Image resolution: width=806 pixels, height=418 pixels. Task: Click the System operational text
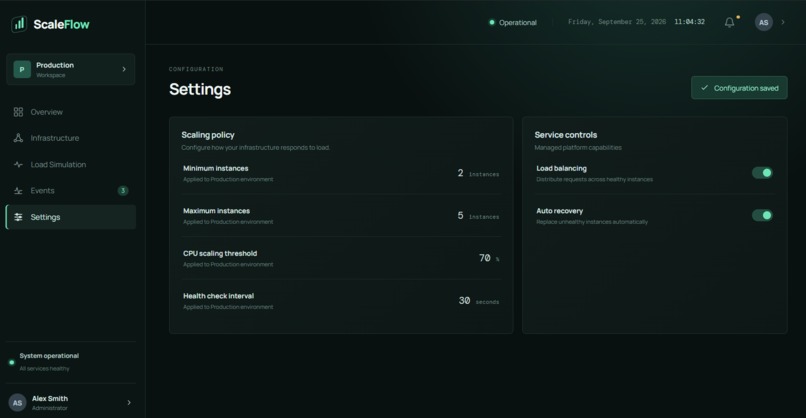point(49,356)
